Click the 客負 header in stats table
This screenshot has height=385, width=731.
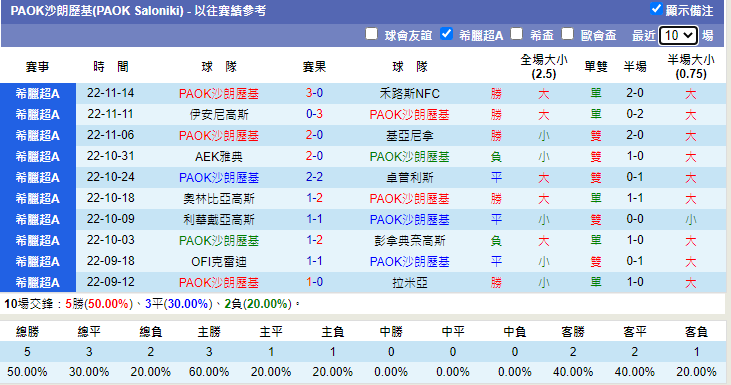click(696, 332)
